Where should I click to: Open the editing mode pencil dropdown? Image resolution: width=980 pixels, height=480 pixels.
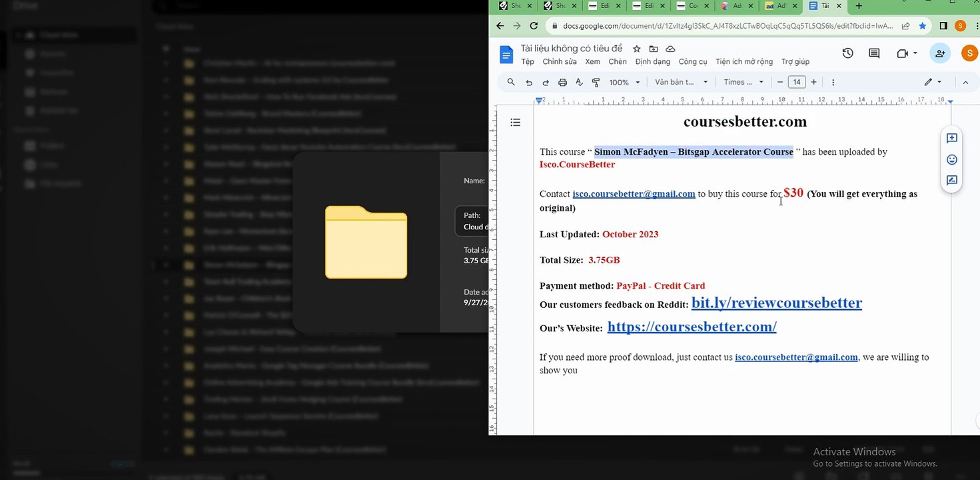[933, 82]
